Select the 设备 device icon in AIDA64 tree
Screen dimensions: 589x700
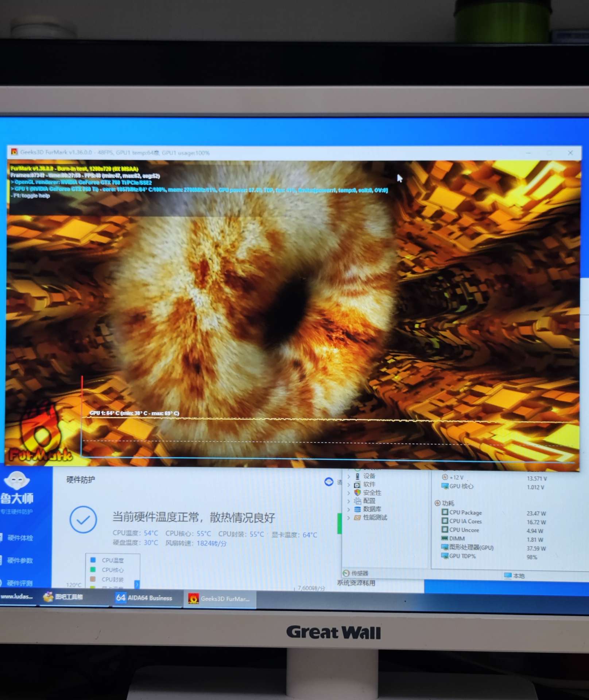click(357, 476)
